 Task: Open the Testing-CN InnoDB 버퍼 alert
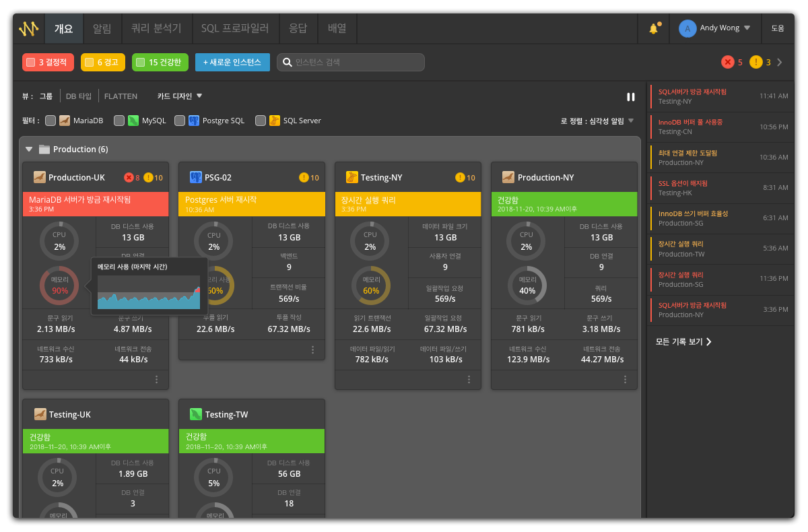(721, 127)
